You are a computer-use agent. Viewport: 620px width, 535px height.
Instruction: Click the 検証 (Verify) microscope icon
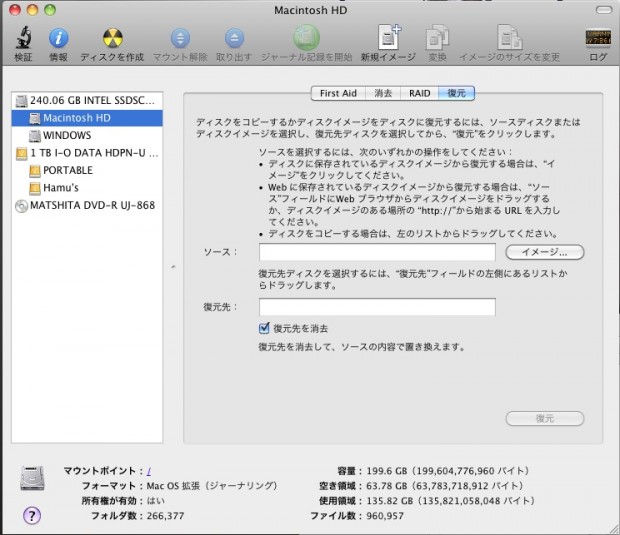pyautogui.click(x=23, y=38)
